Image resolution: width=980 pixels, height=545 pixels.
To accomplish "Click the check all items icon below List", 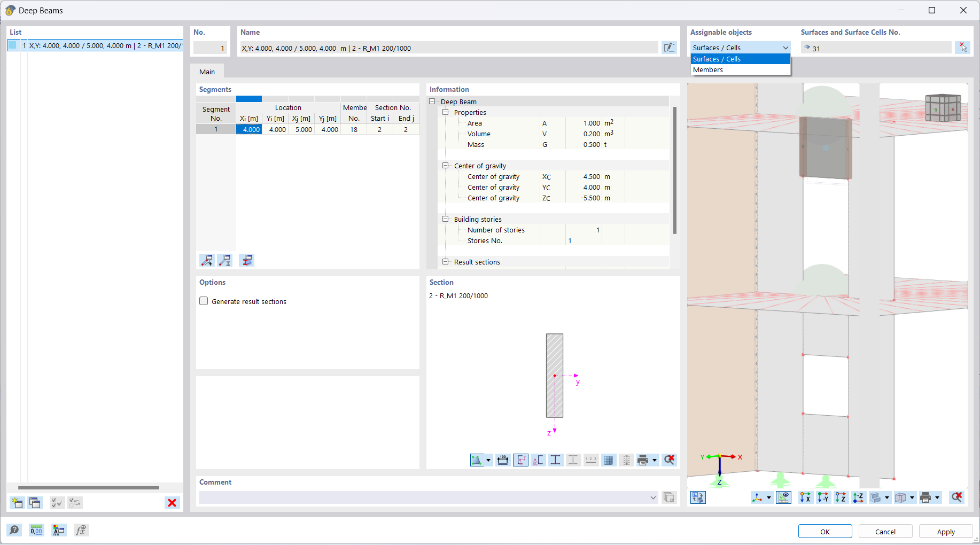I will tap(57, 502).
